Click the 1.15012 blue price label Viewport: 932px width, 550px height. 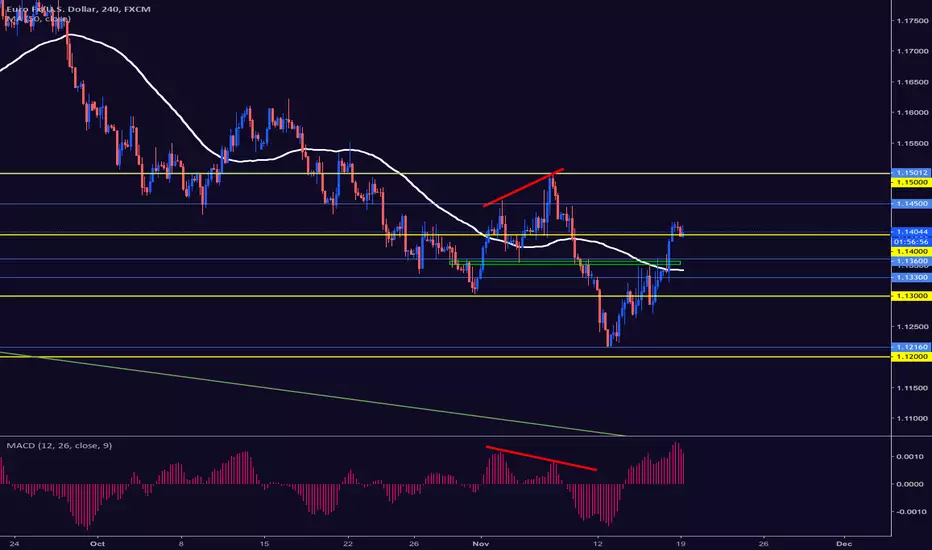tap(911, 172)
